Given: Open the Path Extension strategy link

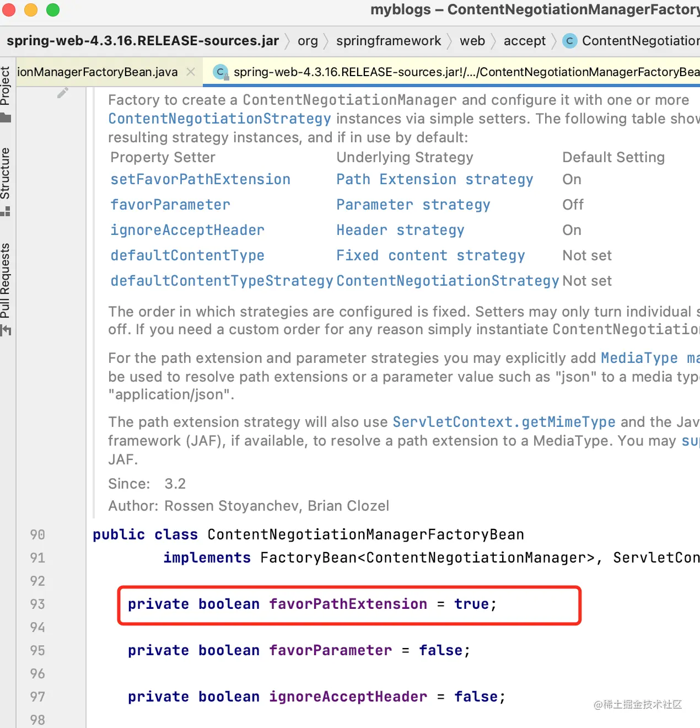Looking at the screenshot, I should tap(435, 179).
